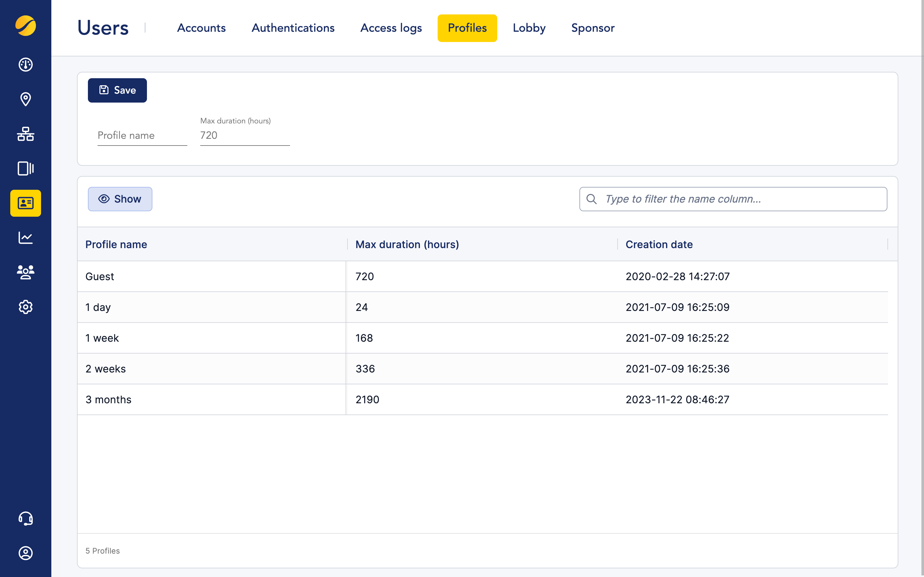Sort by the Creation date column header
Image resolution: width=924 pixels, height=577 pixels.
click(x=659, y=244)
